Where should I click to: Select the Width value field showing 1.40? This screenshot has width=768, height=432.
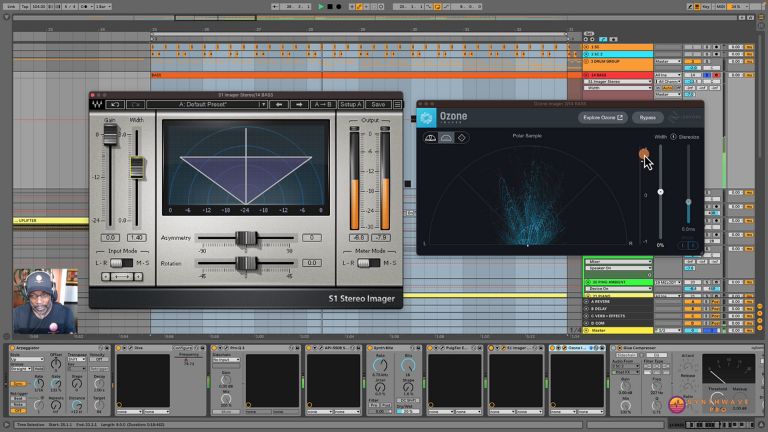coord(137,238)
